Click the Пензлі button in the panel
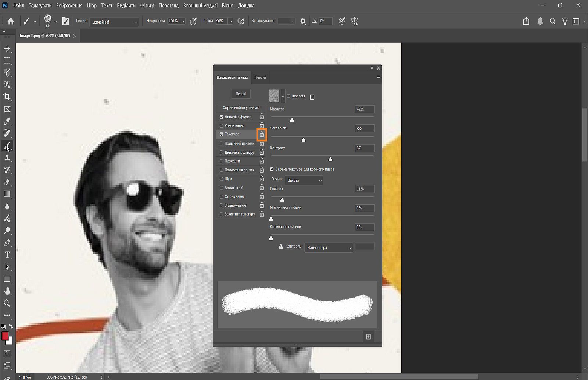Image resolution: width=588 pixels, height=380 pixels. tap(240, 94)
